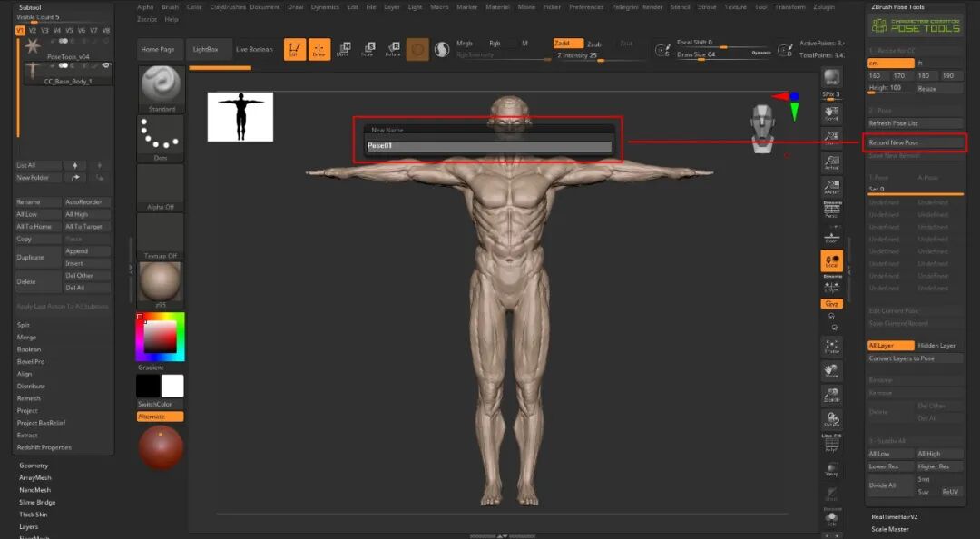Toggle the Local symmetry icon
This screenshot has width=980, height=539.
pos(831,260)
